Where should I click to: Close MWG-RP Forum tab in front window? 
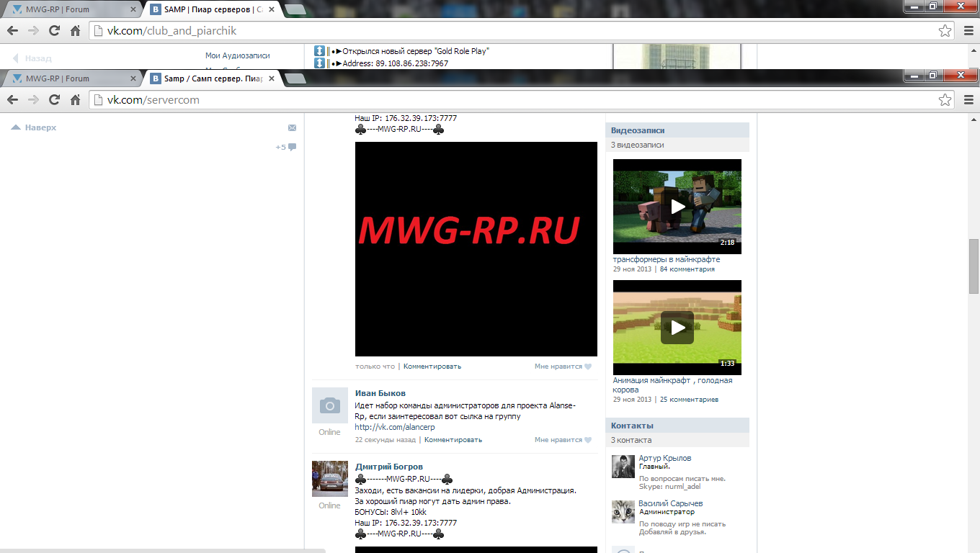(133, 78)
